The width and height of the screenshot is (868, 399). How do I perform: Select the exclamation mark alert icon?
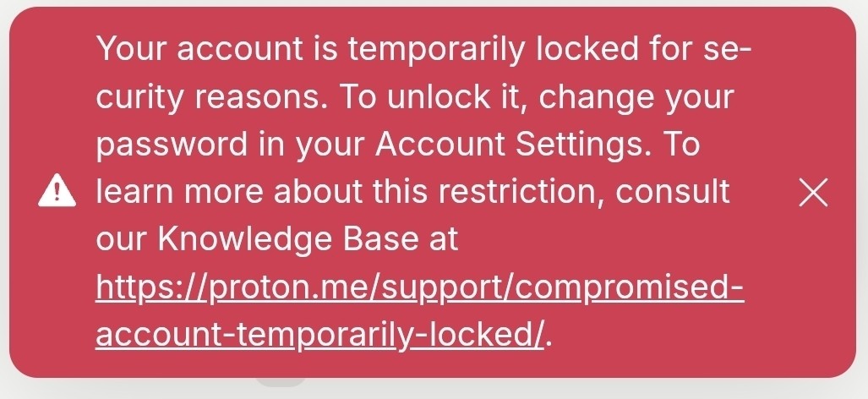tap(57, 191)
